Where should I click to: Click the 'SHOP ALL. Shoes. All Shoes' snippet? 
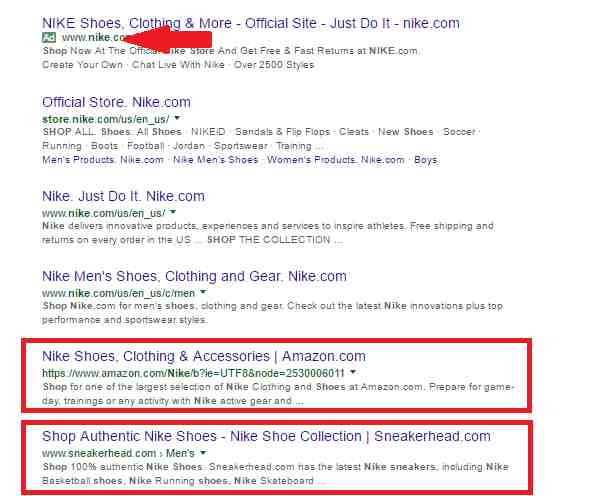(x=261, y=139)
